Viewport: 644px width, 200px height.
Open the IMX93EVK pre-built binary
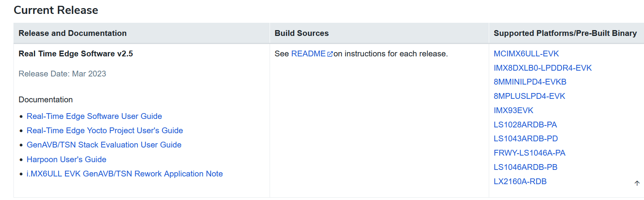[513, 110]
